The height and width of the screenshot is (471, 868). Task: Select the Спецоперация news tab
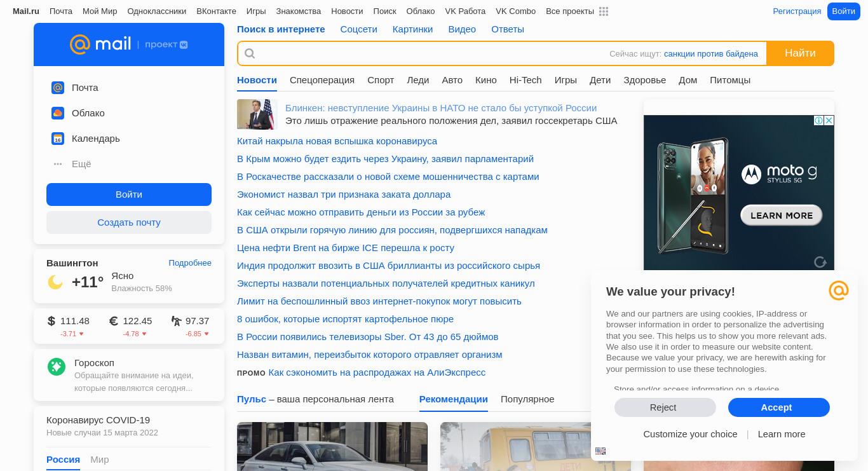tap(322, 80)
